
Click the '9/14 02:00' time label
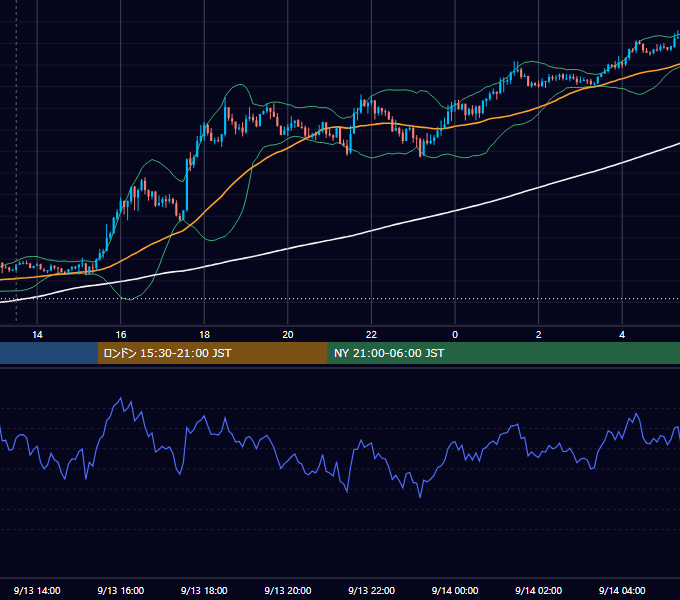tap(538, 590)
